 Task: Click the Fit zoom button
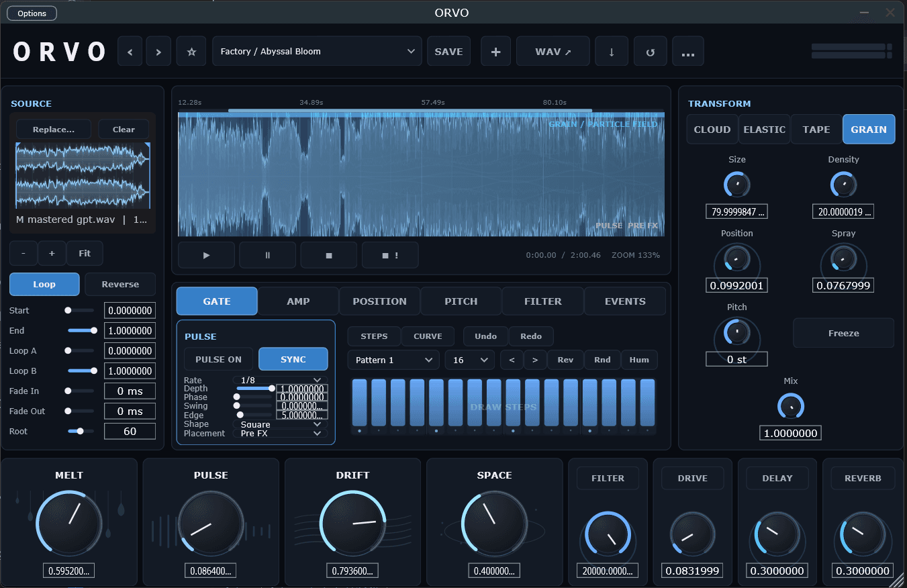click(x=85, y=254)
